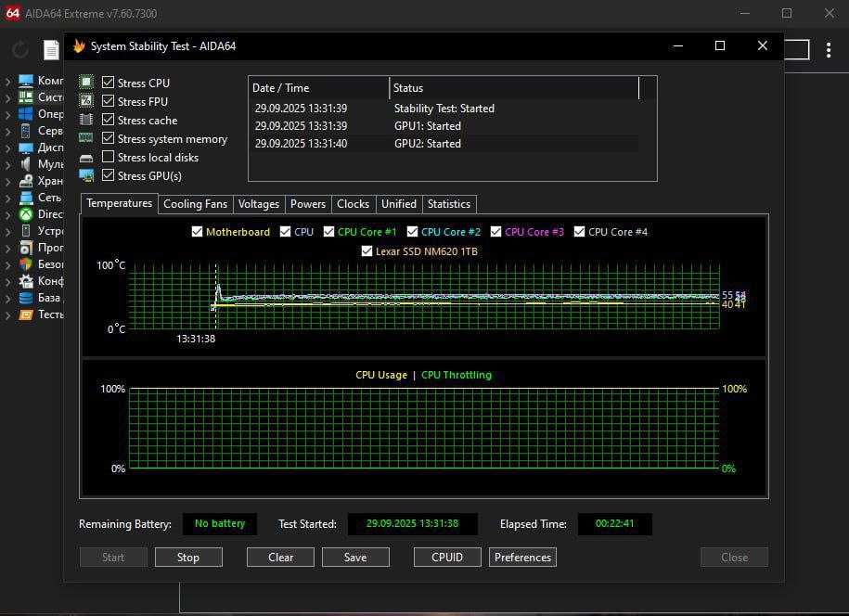Screen dimensions: 849x616
Task: Toggle the CPU Core #1 graph checkbox
Action: [x=328, y=232]
